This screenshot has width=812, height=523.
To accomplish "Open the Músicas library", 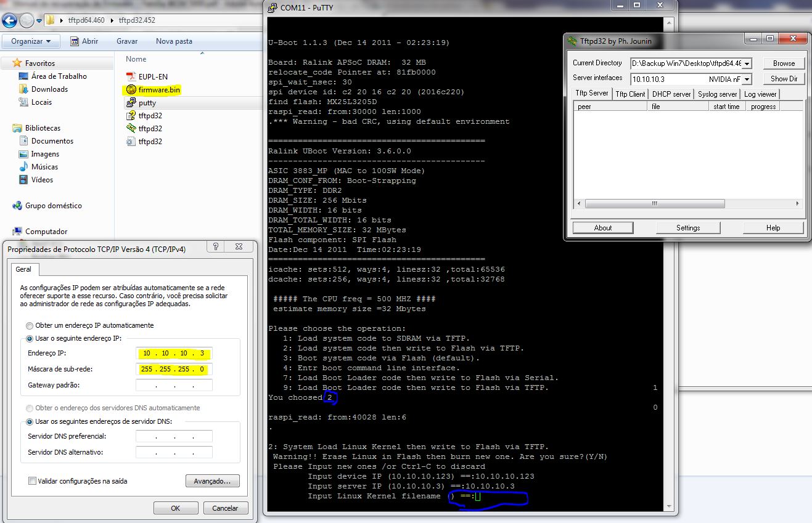I will click(44, 167).
